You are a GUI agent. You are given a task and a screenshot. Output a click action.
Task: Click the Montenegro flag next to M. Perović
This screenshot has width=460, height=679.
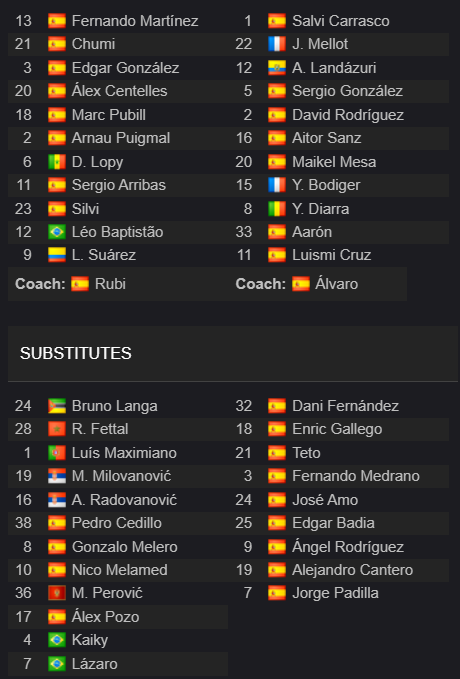pyautogui.click(x=57, y=593)
